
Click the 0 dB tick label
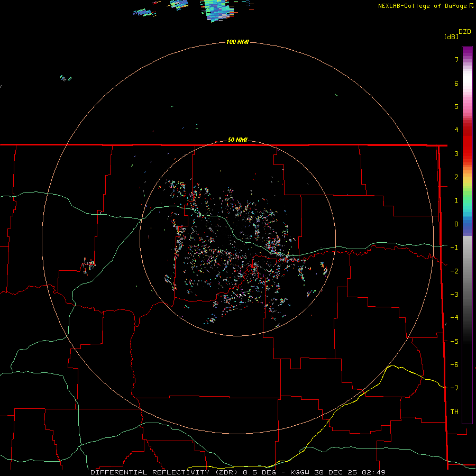point(456,224)
